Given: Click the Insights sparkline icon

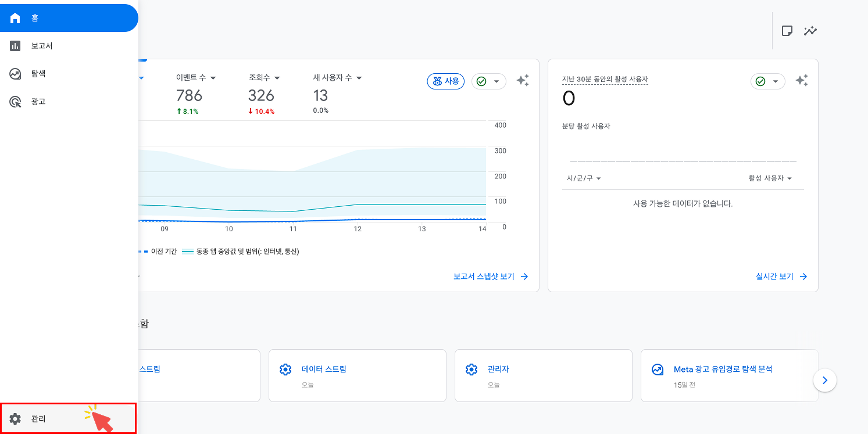Looking at the screenshot, I should pos(810,31).
